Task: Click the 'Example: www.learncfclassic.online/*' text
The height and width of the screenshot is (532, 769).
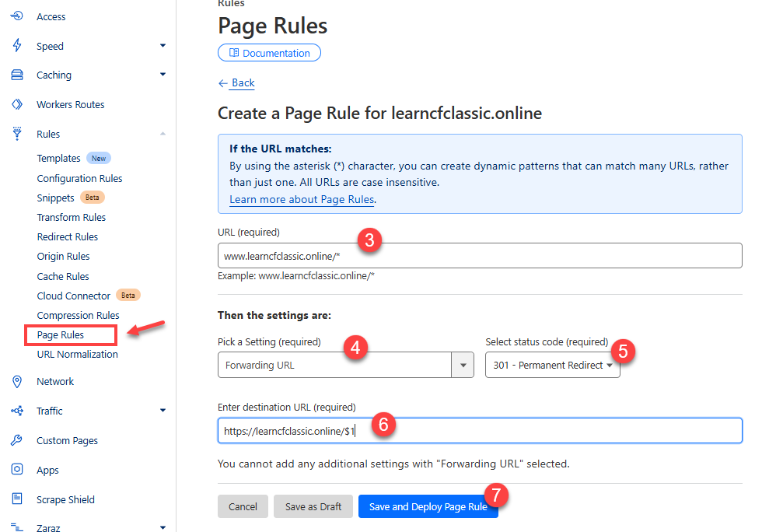Action: [x=296, y=276]
